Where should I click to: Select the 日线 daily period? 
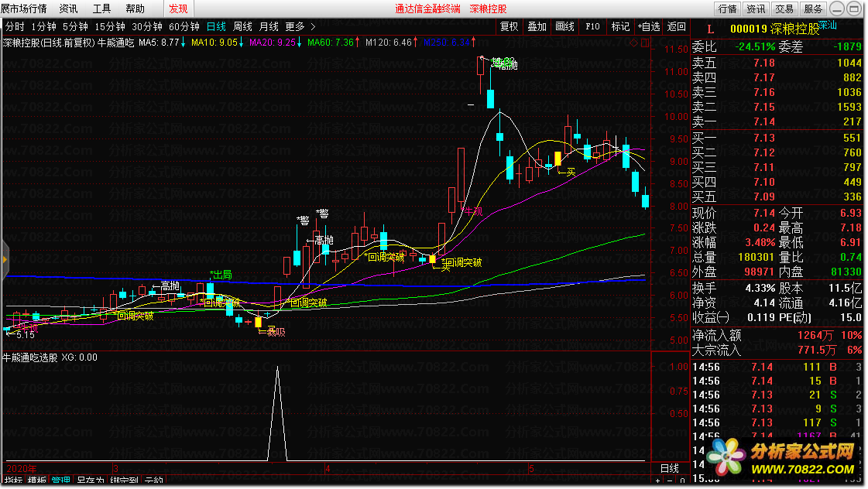pos(216,26)
